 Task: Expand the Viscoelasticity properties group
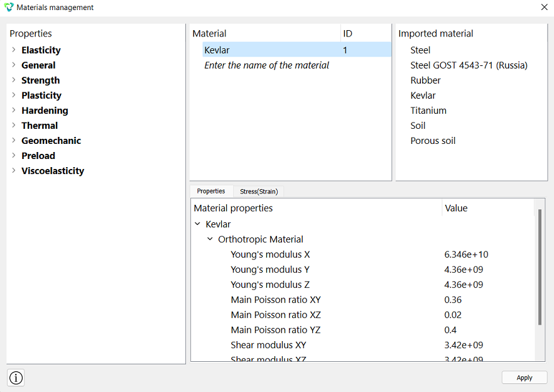[14, 171]
